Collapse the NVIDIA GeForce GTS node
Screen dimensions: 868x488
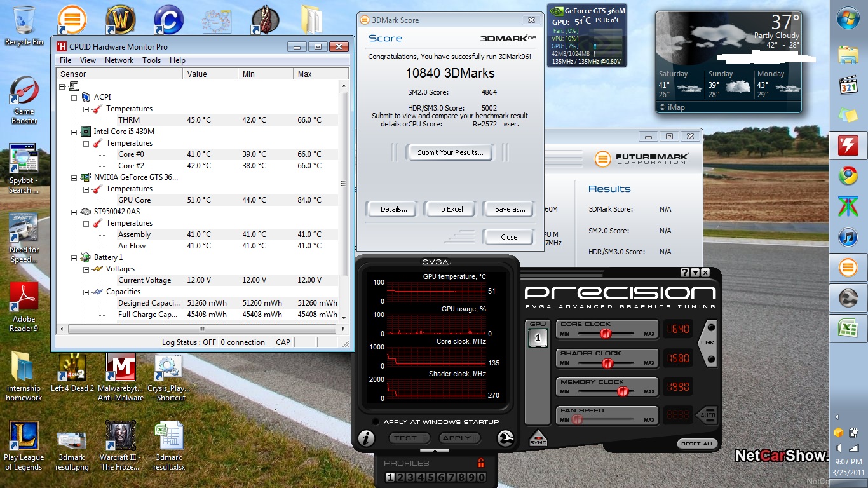[x=74, y=177]
